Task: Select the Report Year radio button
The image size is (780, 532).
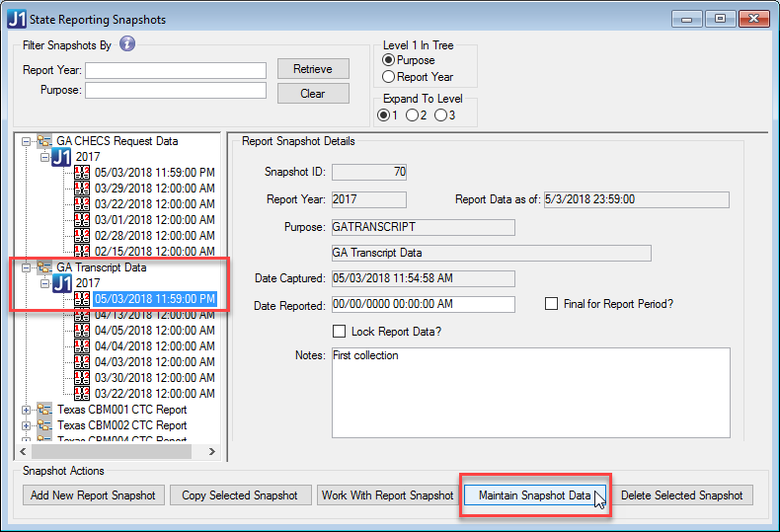Action: click(389, 76)
